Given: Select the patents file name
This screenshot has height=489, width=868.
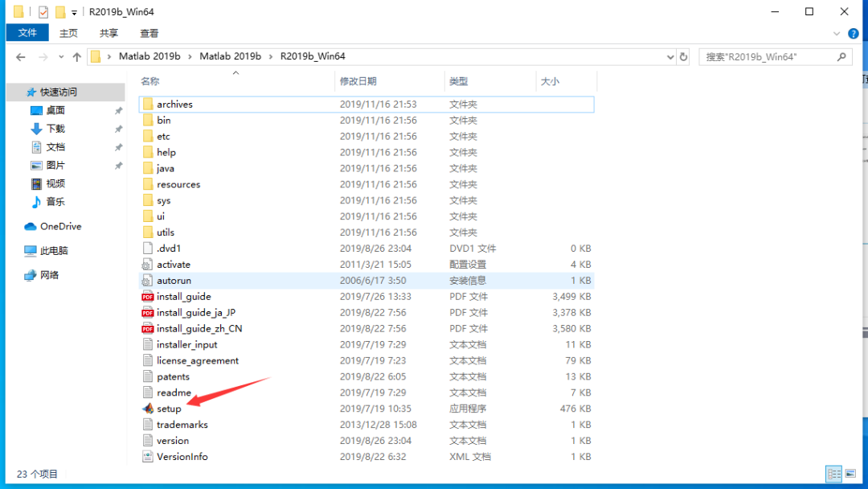Looking at the screenshot, I should click(x=174, y=377).
